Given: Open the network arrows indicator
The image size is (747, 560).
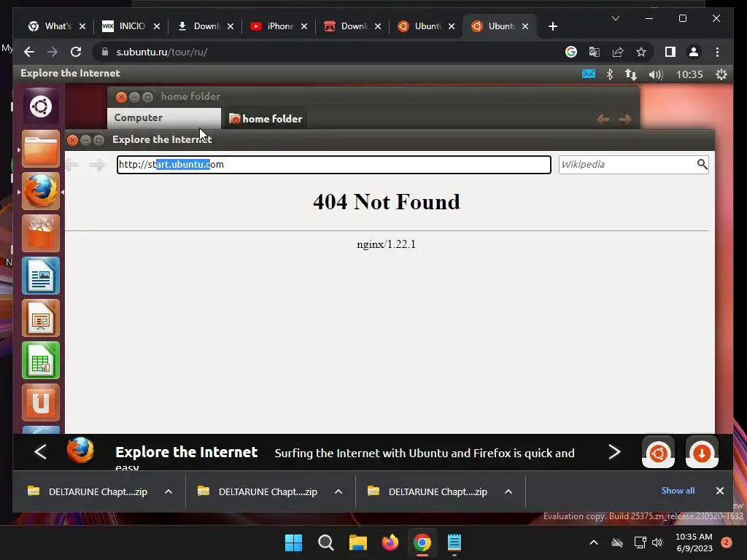Looking at the screenshot, I should point(631,74).
